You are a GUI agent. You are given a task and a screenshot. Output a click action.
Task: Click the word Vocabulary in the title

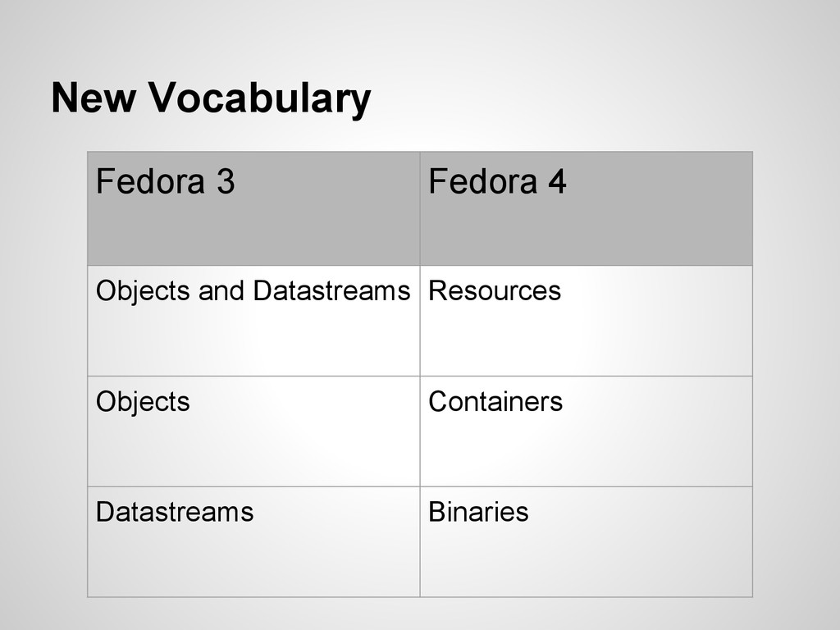point(259,98)
